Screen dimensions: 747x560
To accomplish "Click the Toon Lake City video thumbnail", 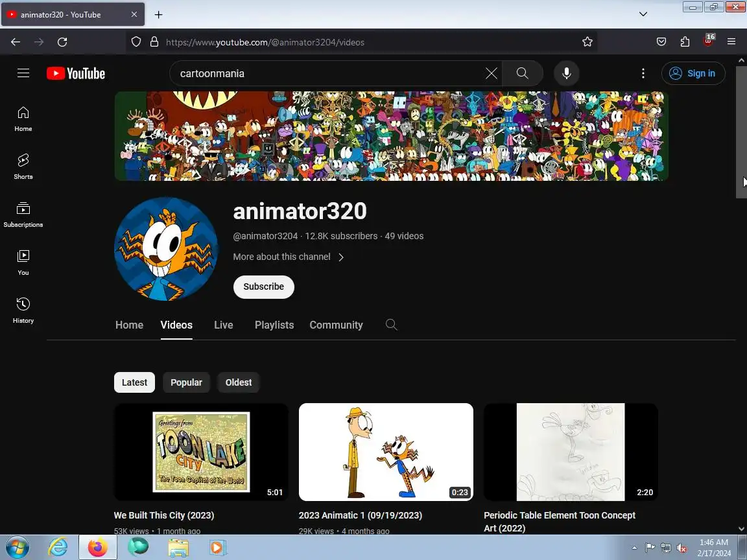I will [x=201, y=452].
